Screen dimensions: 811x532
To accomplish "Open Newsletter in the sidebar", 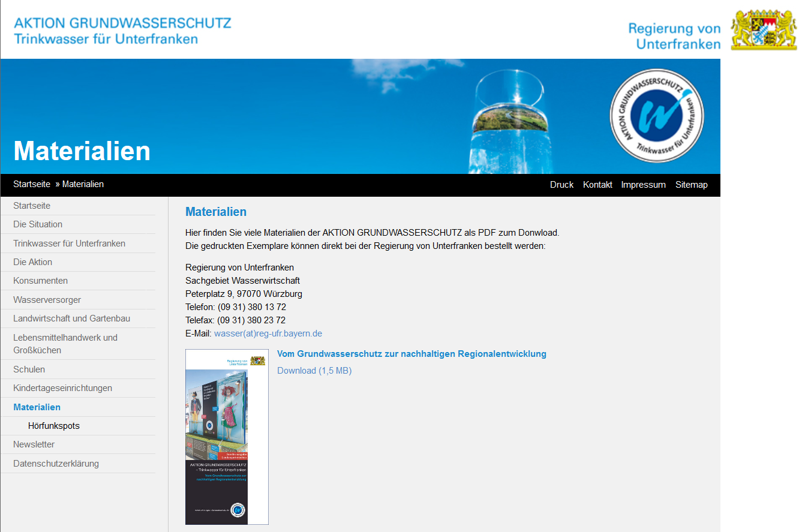I will click(78, 444).
